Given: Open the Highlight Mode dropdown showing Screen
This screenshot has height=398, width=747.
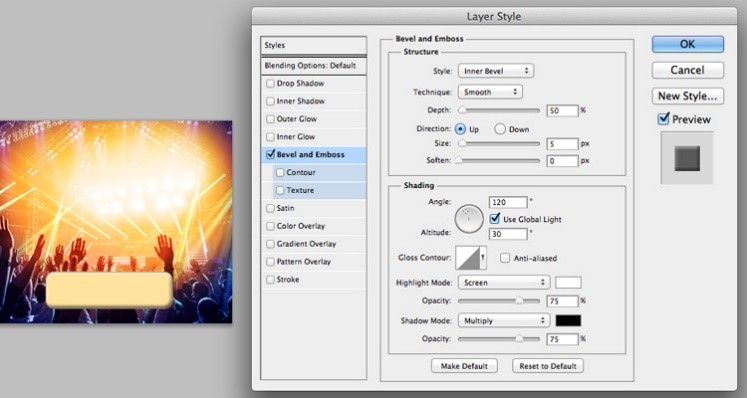Looking at the screenshot, I should tap(504, 283).
